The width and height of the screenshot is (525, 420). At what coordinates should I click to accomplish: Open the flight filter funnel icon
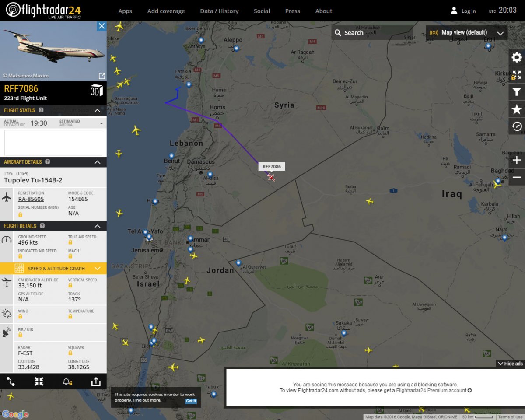click(x=517, y=92)
